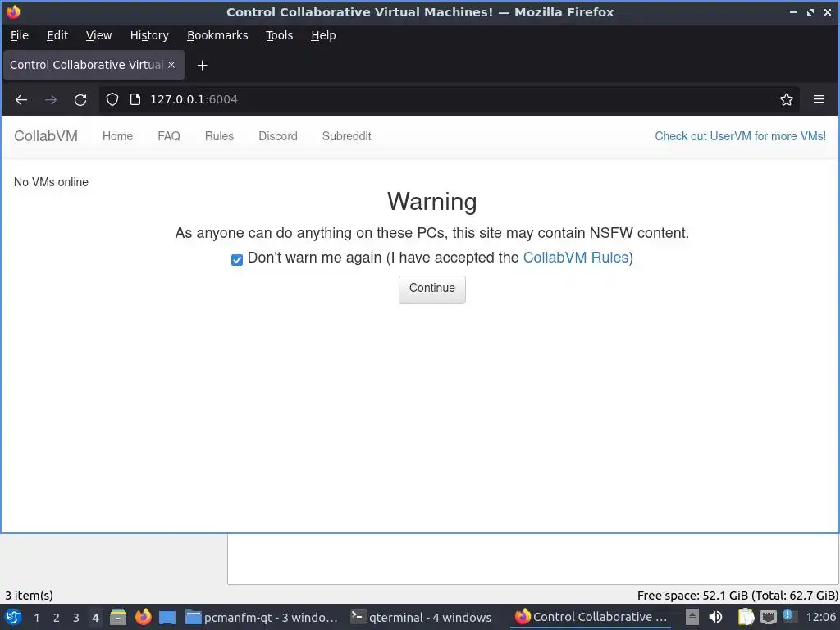Switch to the pcmanfm-qt taskbar window group
Screen dimensions: 840x630
(262, 617)
